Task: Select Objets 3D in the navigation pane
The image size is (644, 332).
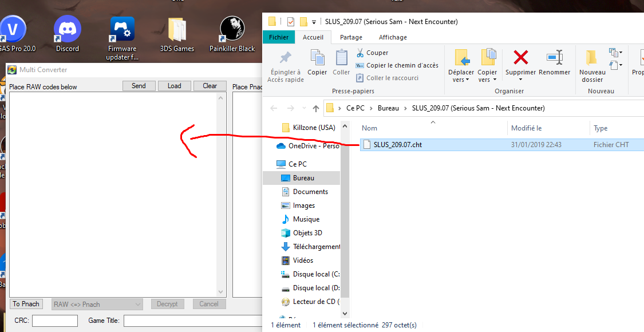Action: click(302, 232)
